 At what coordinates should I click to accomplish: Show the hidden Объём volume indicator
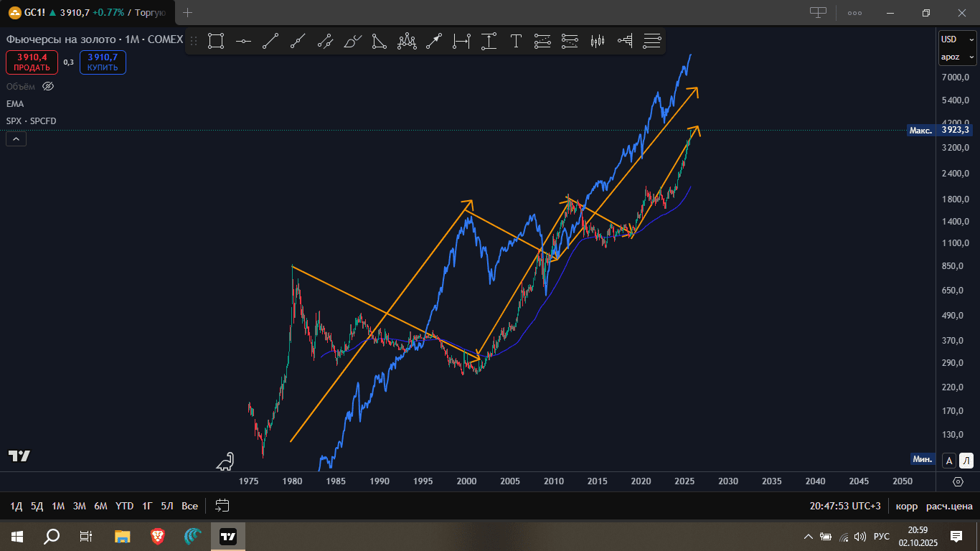tap(48, 86)
